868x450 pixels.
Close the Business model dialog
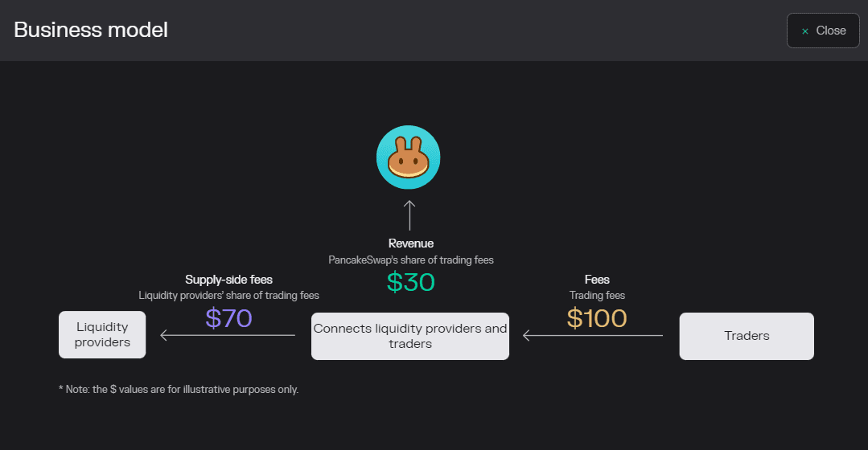pyautogui.click(x=823, y=31)
